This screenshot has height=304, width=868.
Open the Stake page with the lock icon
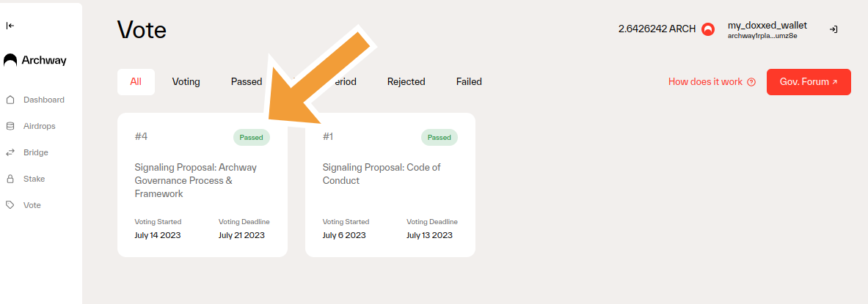click(x=10, y=179)
